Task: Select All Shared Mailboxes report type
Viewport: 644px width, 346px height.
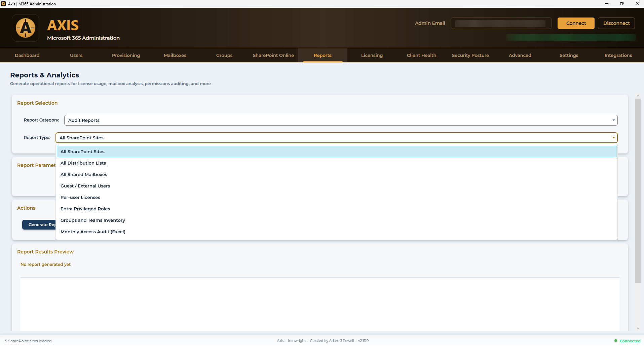Action: pos(336,174)
